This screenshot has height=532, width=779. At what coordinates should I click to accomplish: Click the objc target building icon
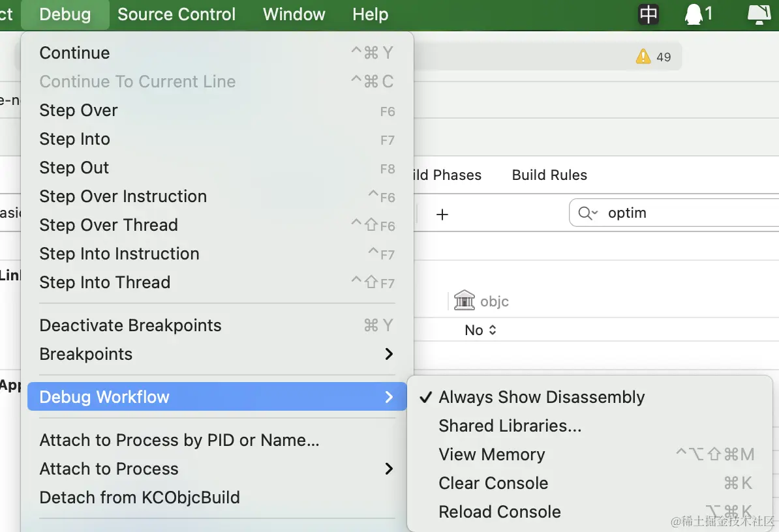(465, 301)
